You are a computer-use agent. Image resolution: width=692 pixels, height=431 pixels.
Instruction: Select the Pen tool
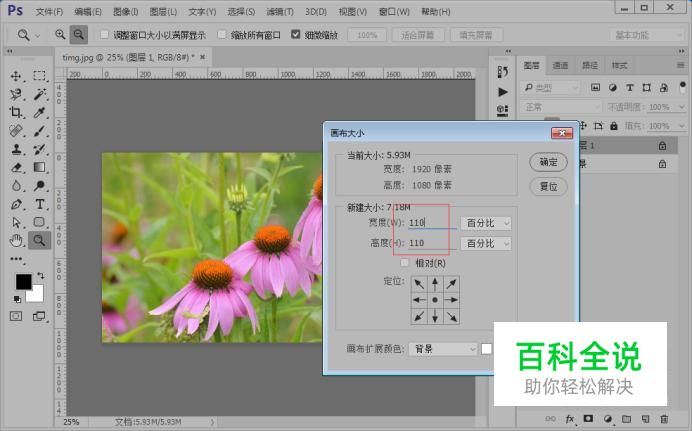16,204
